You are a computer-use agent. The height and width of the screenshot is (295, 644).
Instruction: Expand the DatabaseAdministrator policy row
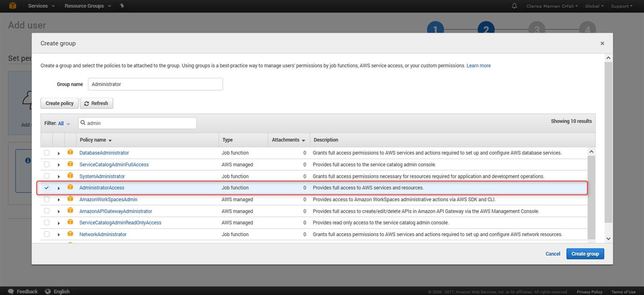[59, 153]
